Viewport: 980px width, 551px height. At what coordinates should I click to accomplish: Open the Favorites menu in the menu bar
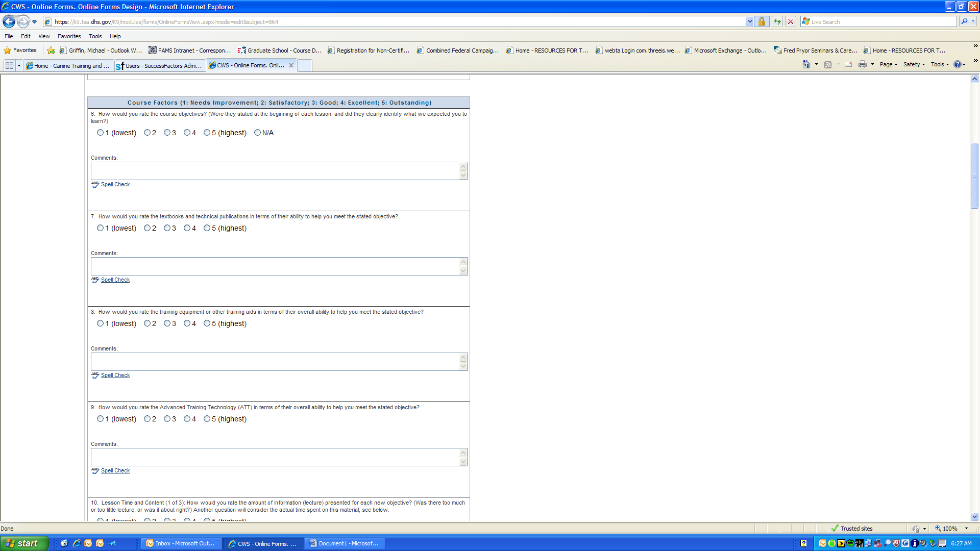69,36
